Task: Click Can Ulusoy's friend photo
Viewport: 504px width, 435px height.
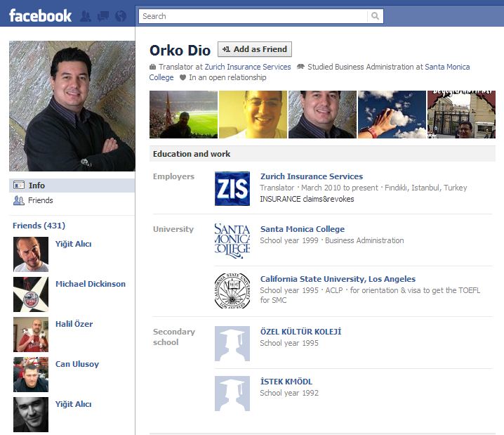Action: (x=31, y=375)
